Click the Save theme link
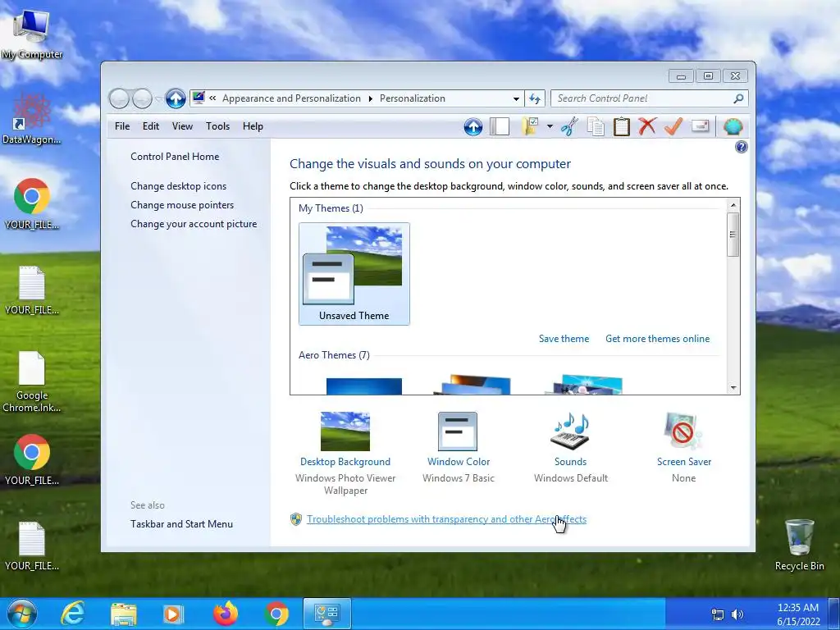 pyautogui.click(x=564, y=339)
